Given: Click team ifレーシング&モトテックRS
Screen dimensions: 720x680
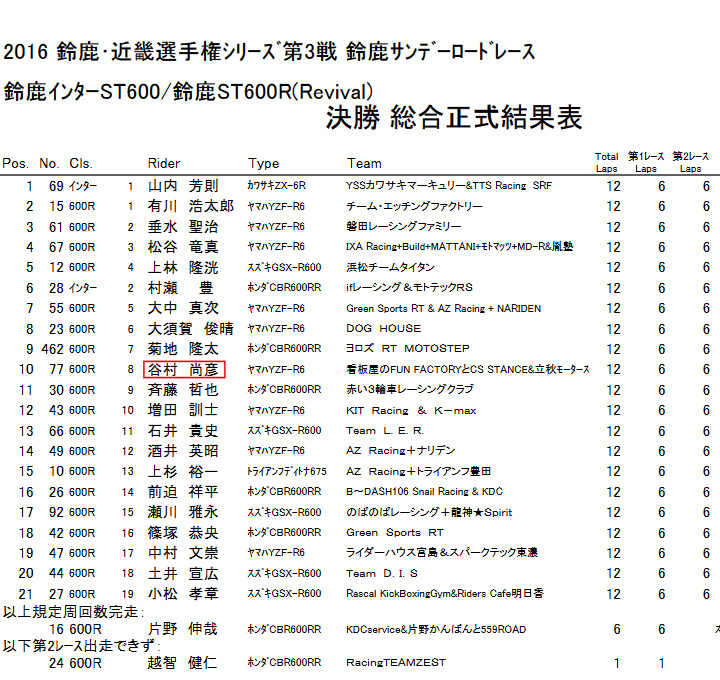Looking at the screenshot, I should (x=409, y=287).
